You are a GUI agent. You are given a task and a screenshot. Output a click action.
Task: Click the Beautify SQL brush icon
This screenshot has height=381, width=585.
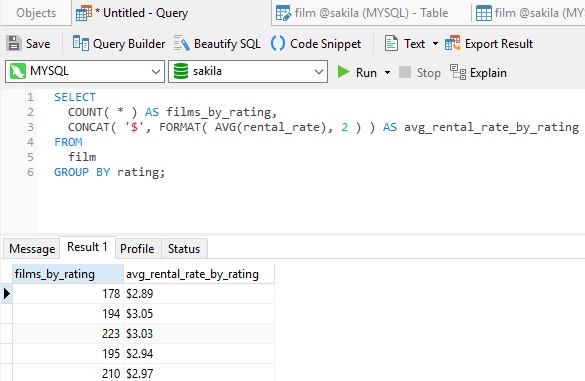pyautogui.click(x=182, y=43)
